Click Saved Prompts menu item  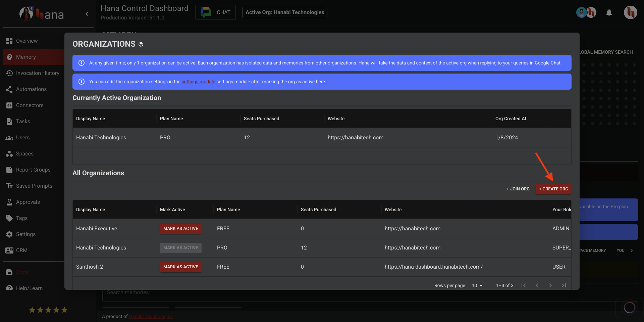[34, 186]
